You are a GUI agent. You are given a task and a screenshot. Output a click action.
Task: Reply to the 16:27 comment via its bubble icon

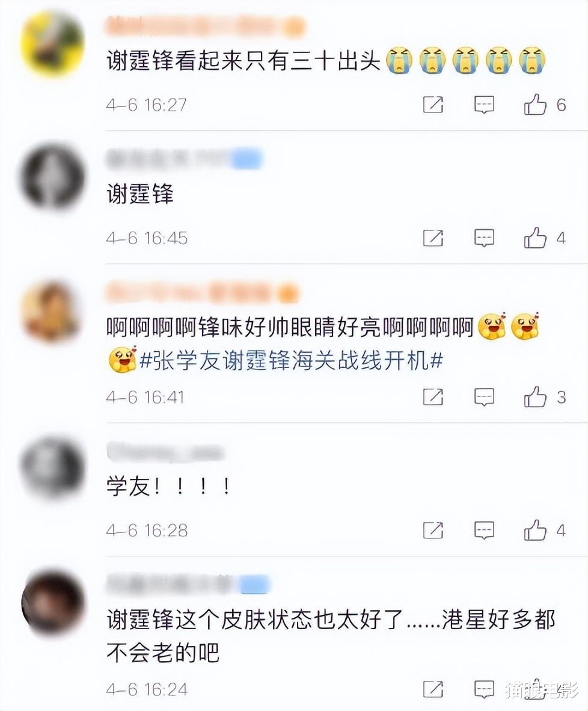coord(484,105)
